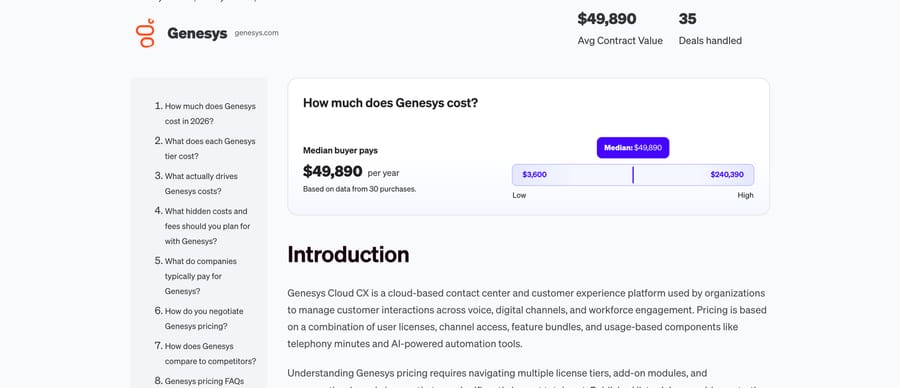Select the $240,390 high price value
Image resolution: width=900 pixels, height=388 pixels.
click(727, 174)
